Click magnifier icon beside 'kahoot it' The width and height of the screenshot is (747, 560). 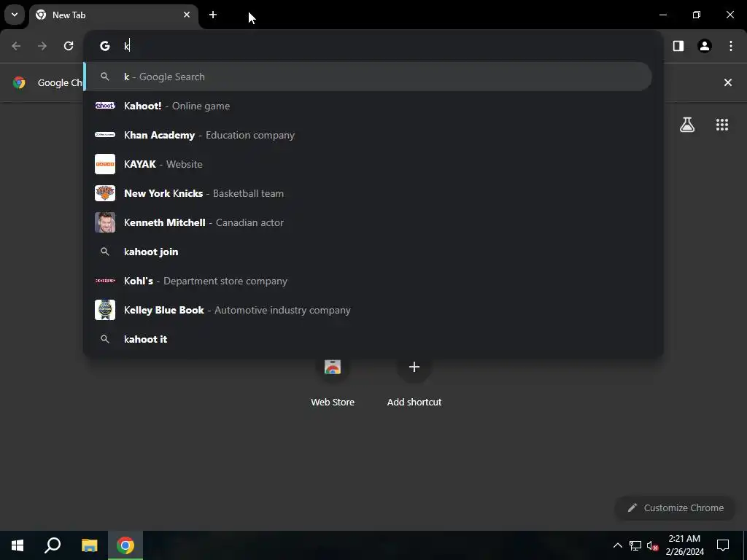(x=105, y=339)
